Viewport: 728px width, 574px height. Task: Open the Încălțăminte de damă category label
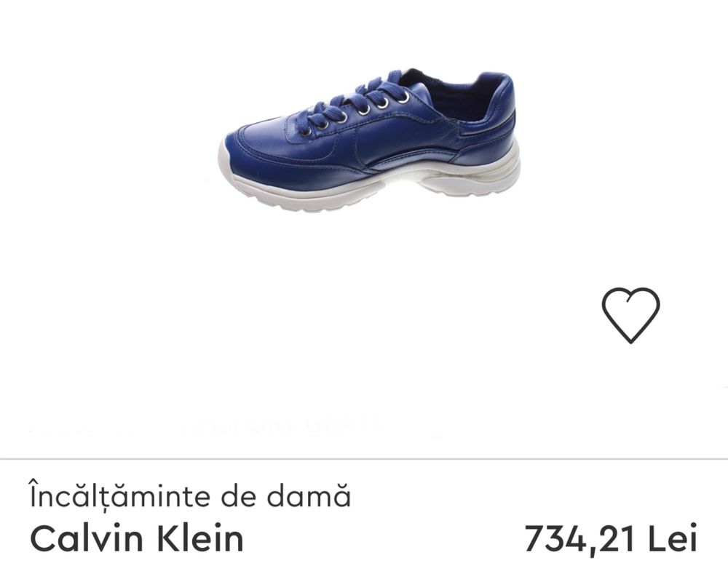tap(190, 495)
